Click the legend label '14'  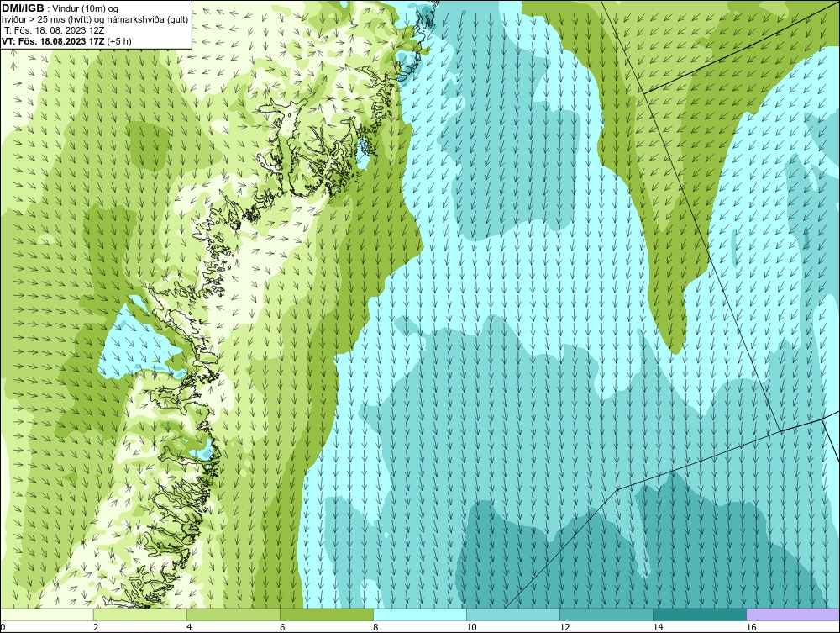pyautogui.click(x=658, y=627)
